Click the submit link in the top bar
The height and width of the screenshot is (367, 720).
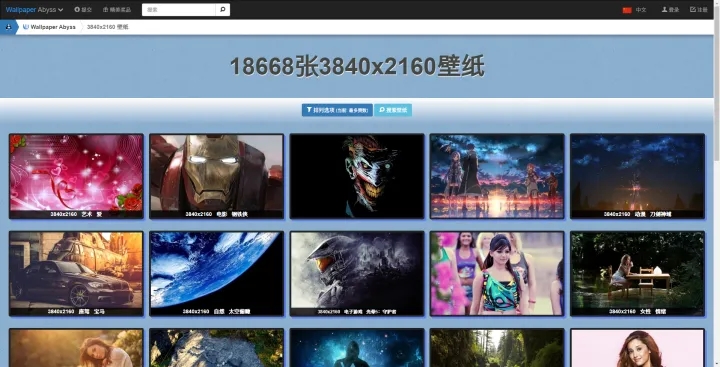tap(83, 10)
